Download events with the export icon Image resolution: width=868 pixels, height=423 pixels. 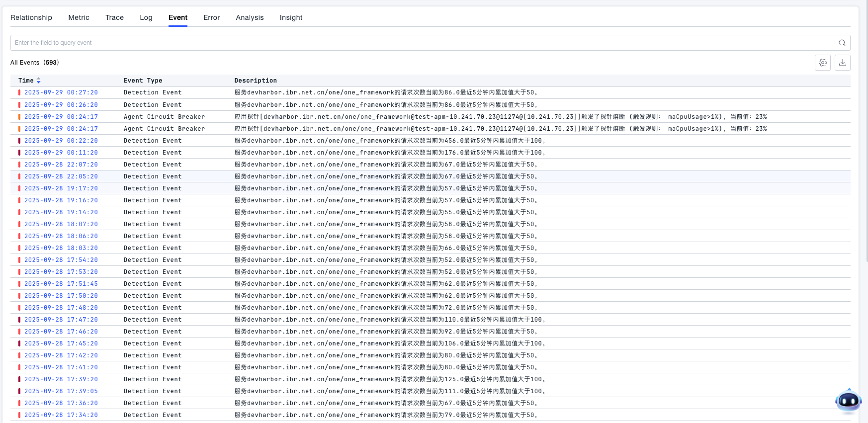[x=842, y=63]
